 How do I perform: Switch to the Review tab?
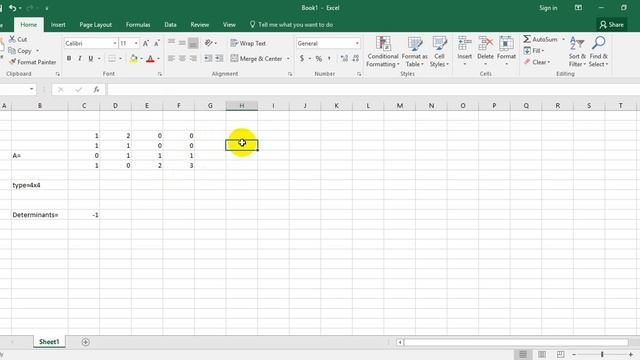click(x=200, y=24)
